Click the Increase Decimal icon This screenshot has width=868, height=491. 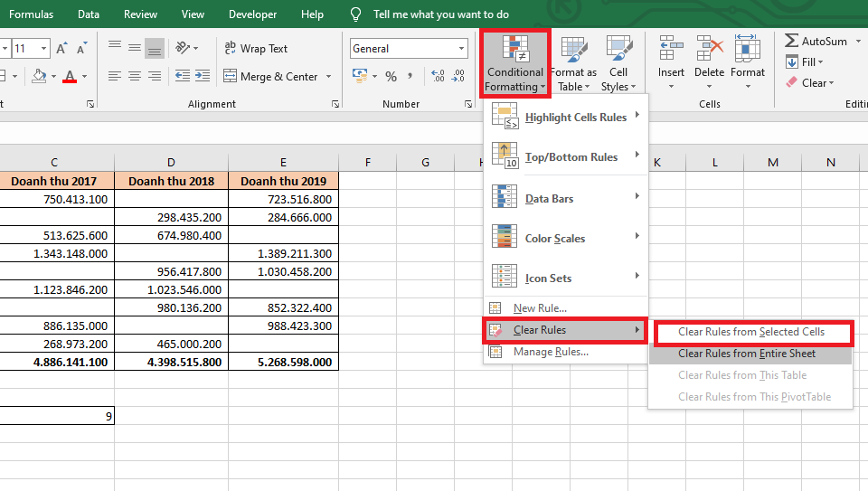[438, 77]
